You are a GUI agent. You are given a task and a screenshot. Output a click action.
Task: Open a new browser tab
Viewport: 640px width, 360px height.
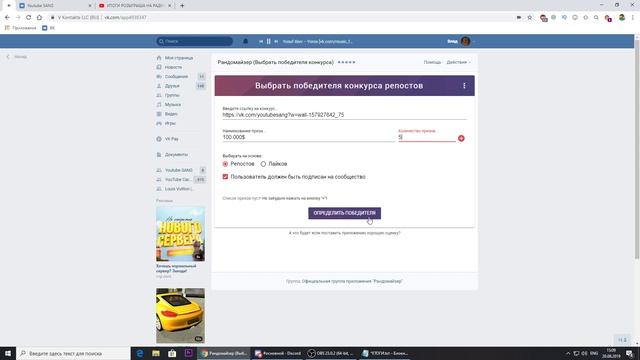coord(182,6)
